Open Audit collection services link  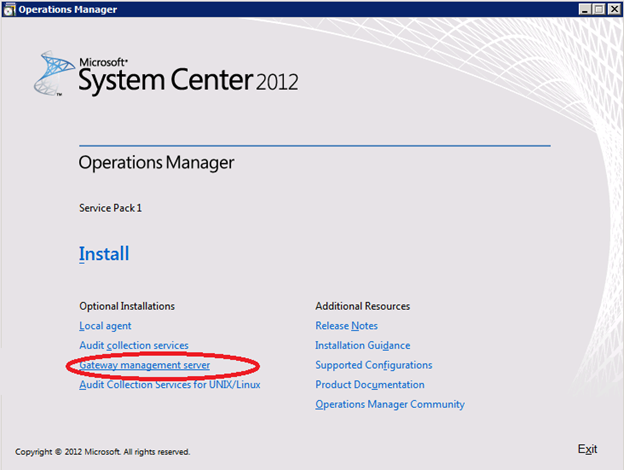click(x=134, y=345)
